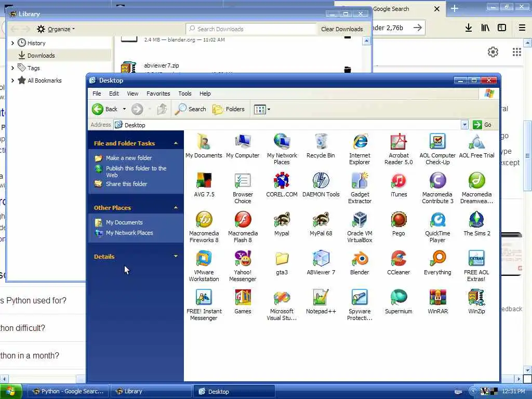
Task: Expand All Bookmarks in the Library window
Action: (12, 81)
